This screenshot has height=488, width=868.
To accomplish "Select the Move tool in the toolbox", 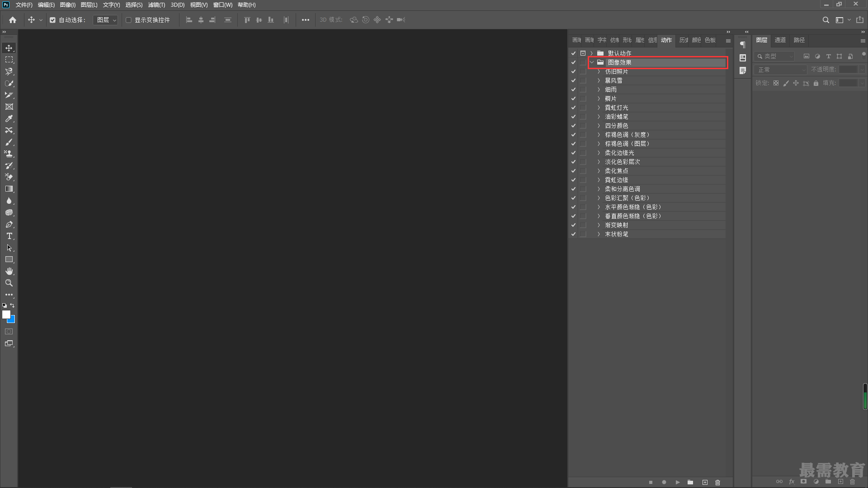I will [x=9, y=48].
